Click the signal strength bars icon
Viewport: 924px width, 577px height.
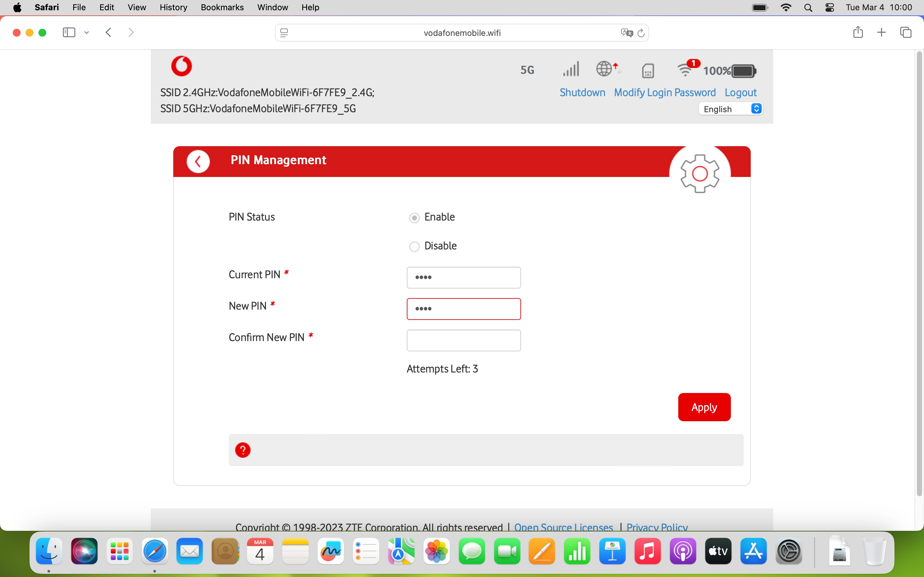571,70
